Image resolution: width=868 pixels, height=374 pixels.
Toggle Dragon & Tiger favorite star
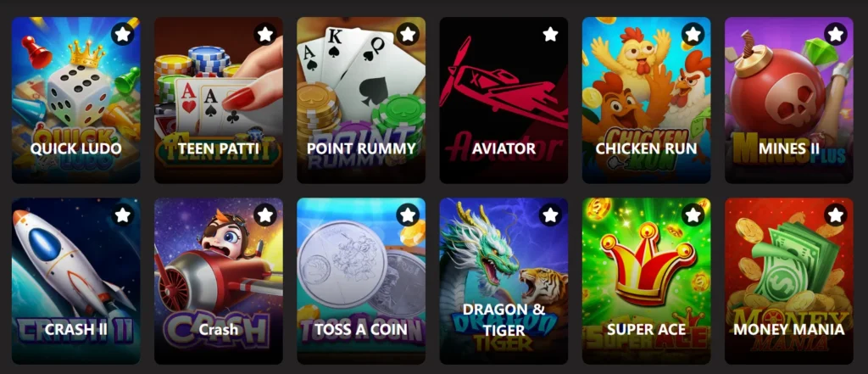[550, 215]
